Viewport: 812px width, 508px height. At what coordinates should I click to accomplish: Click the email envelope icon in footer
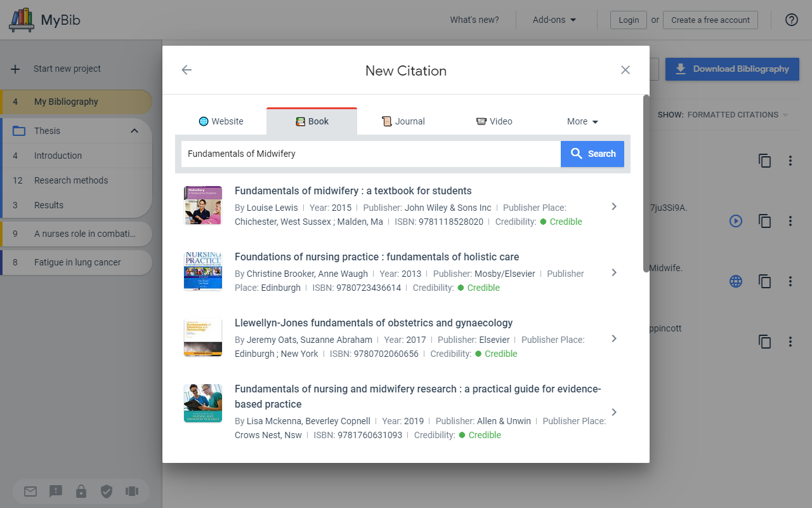point(30,491)
